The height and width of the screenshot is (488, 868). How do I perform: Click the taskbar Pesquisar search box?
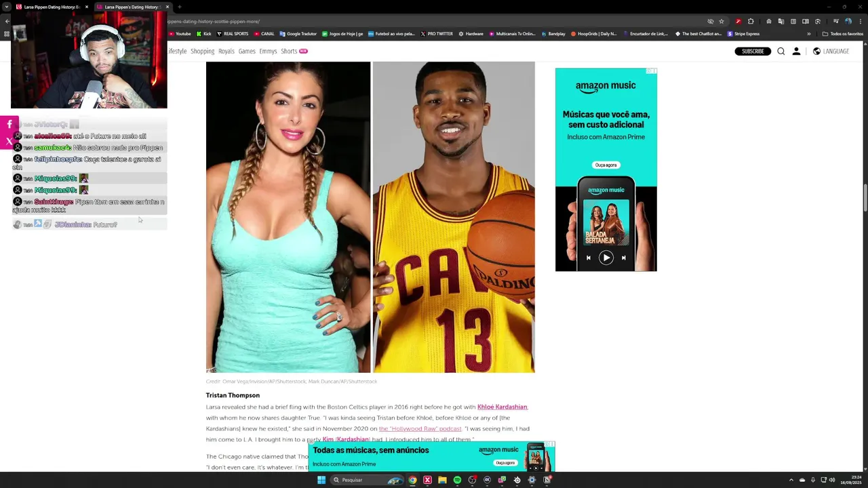click(367, 480)
